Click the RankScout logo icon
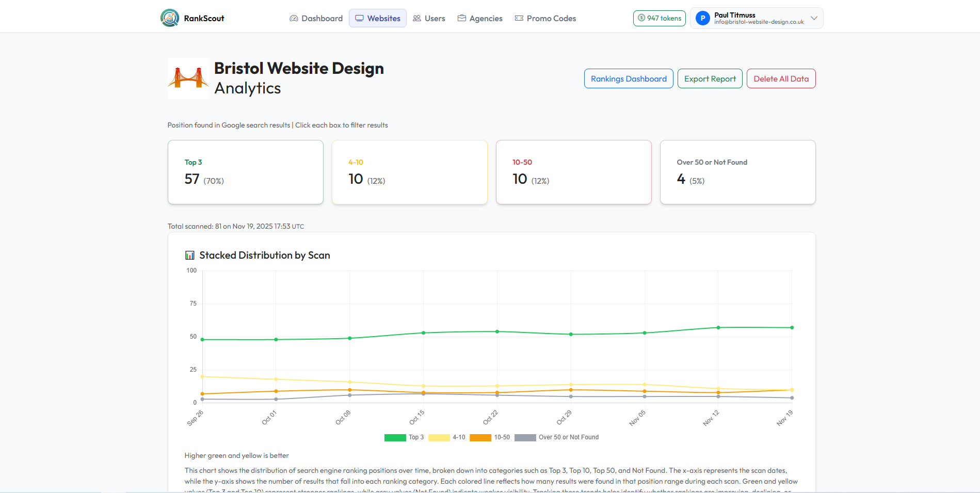 tap(169, 18)
